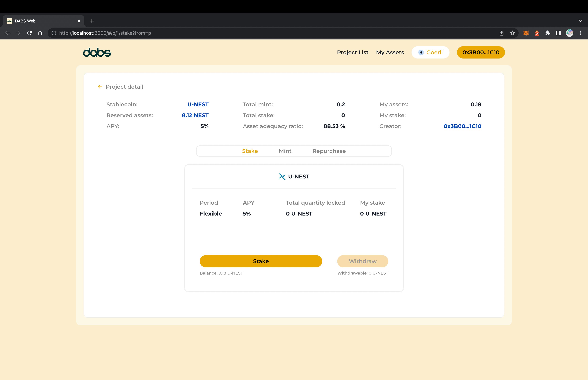Switch to the Mint tab

tap(285, 151)
